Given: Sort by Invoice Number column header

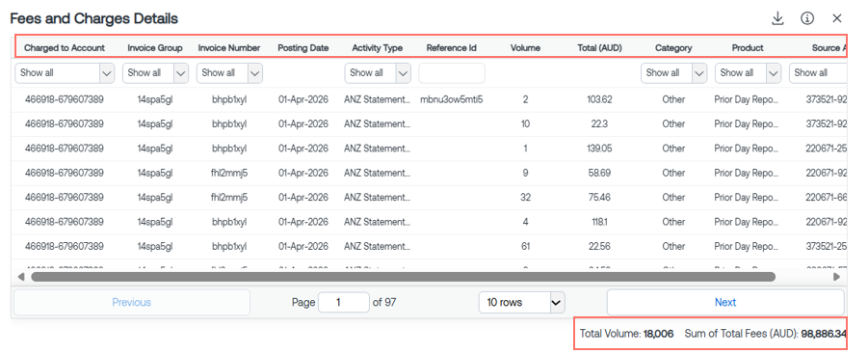Looking at the screenshot, I should [x=229, y=47].
